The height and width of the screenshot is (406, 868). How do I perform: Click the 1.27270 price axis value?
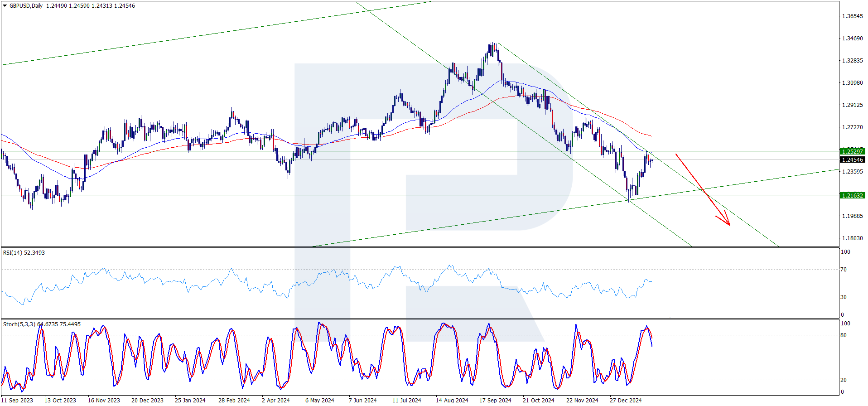[852, 127]
